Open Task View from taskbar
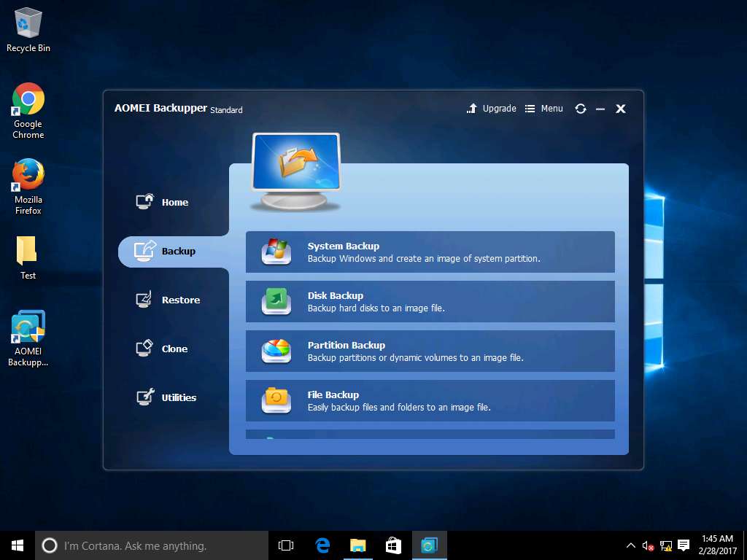This screenshot has width=747, height=560. (x=286, y=545)
